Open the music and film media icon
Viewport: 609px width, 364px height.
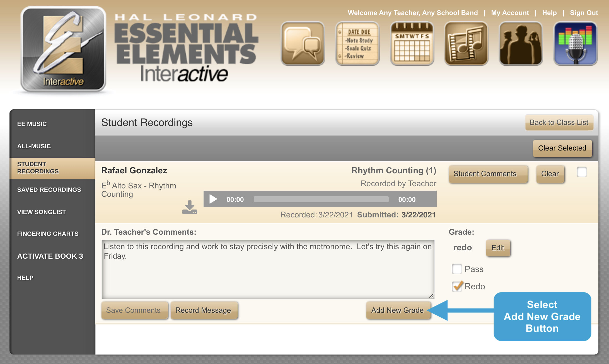[x=466, y=44]
